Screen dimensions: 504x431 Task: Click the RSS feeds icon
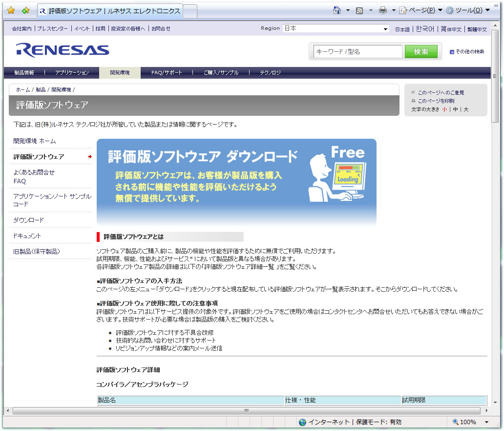pos(359,10)
